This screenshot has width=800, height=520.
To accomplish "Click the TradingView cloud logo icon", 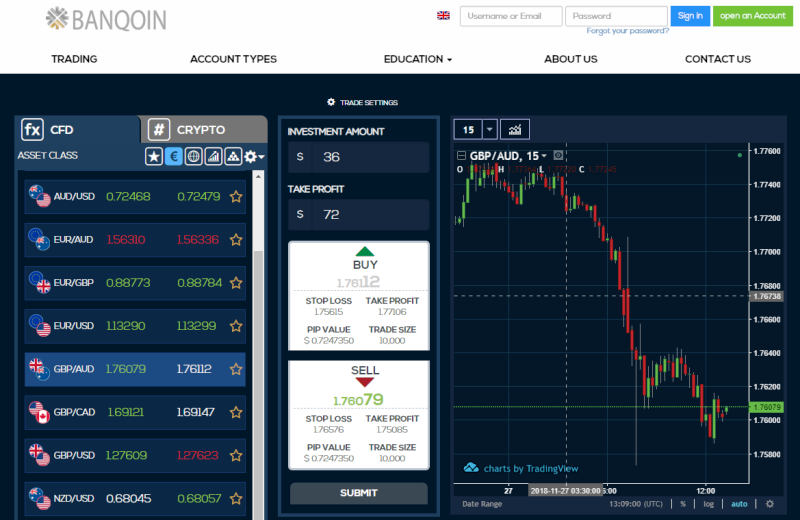I will pyautogui.click(x=471, y=467).
